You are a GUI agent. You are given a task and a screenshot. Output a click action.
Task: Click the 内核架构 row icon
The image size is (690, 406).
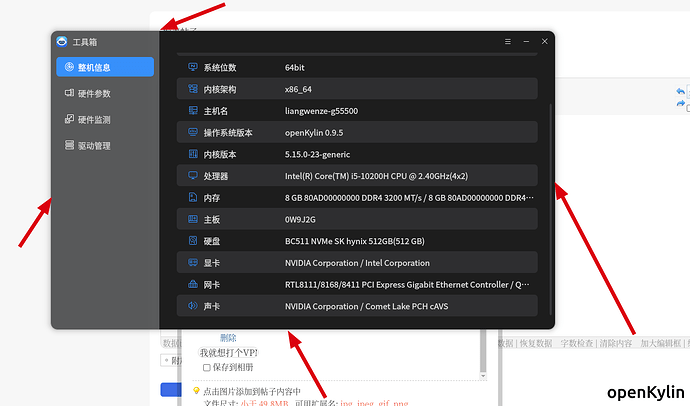(x=193, y=89)
